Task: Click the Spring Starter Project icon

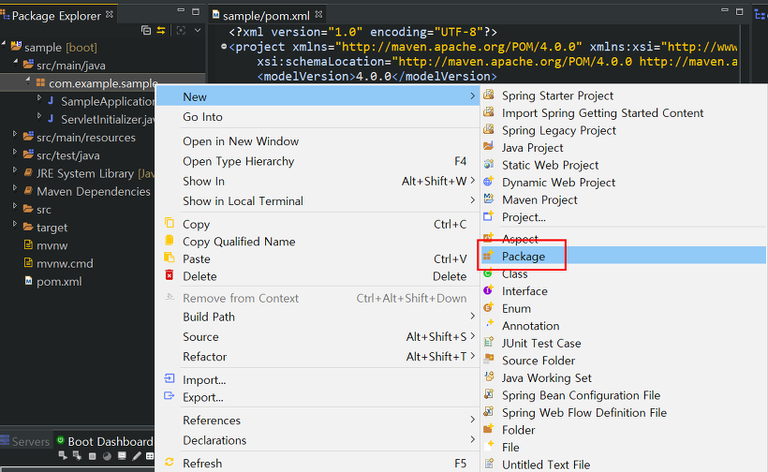Action: pos(488,95)
